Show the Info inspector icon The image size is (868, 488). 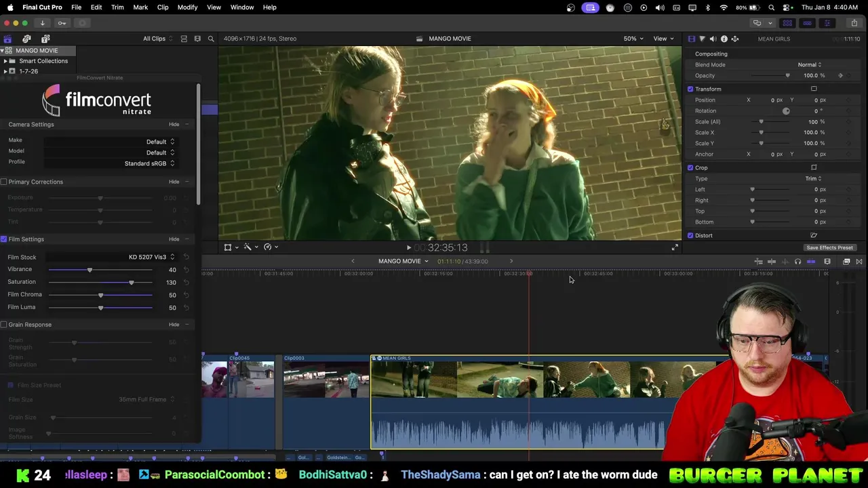(x=724, y=39)
